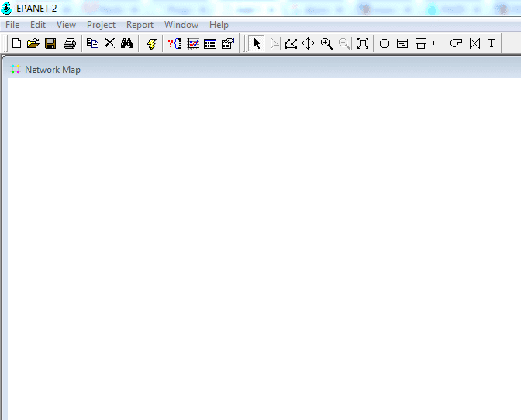Save project using floppy disk icon

point(50,43)
